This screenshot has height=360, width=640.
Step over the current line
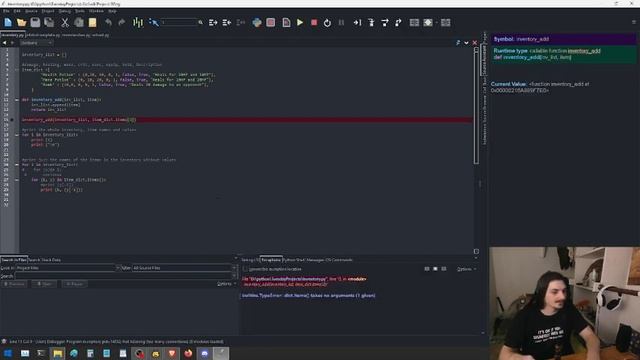click(x=385, y=22)
